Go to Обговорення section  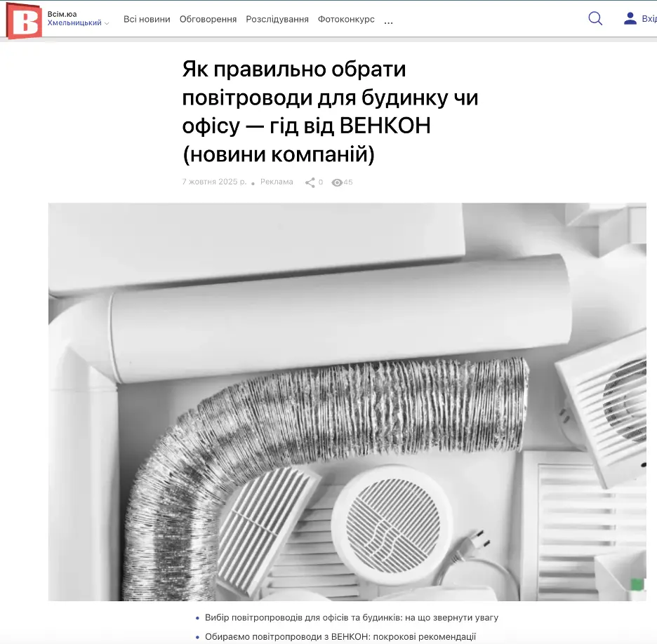click(x=208, y=19)
